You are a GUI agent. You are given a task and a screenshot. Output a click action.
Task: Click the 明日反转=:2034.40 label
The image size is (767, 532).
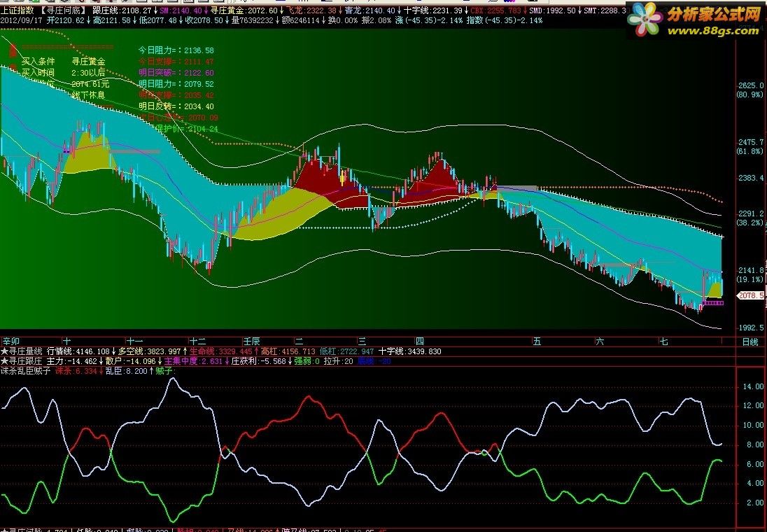176,106
